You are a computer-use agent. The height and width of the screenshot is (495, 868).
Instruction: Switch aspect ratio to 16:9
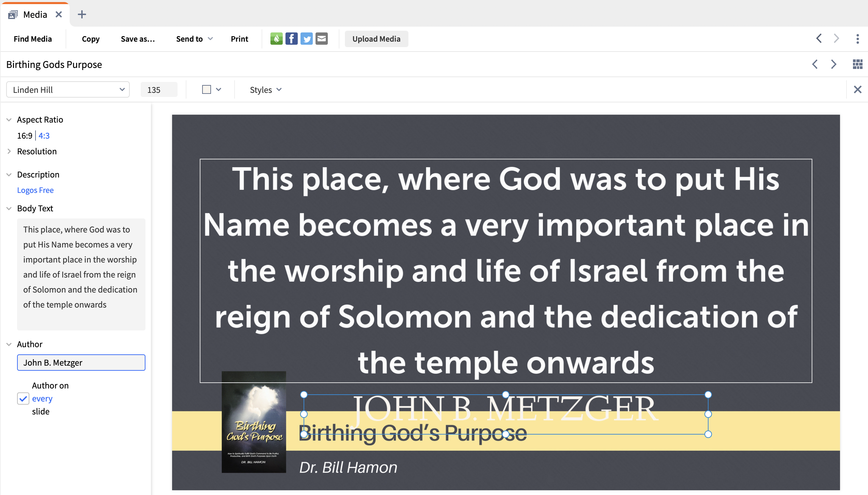pyautogui.click(x=24, y=136)
